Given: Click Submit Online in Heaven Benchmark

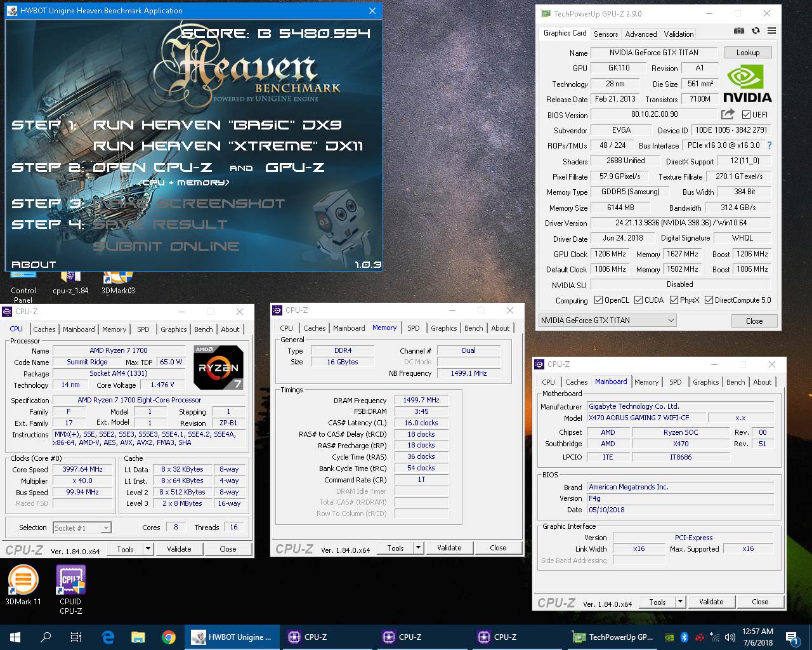Looking at the screenshot, I should pyautogui.click(x=166, y=246).
